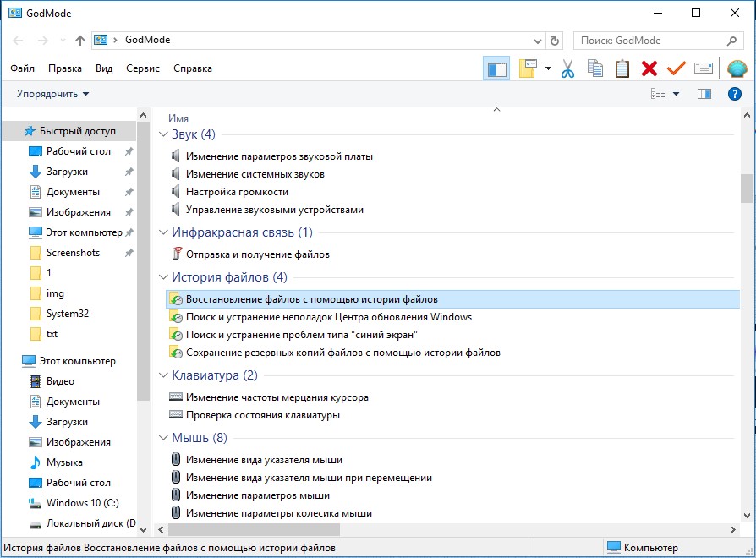756x558 pixels.
Task: Click the horizontal scrollbar thumb in file list
Action: coord(254,529)
